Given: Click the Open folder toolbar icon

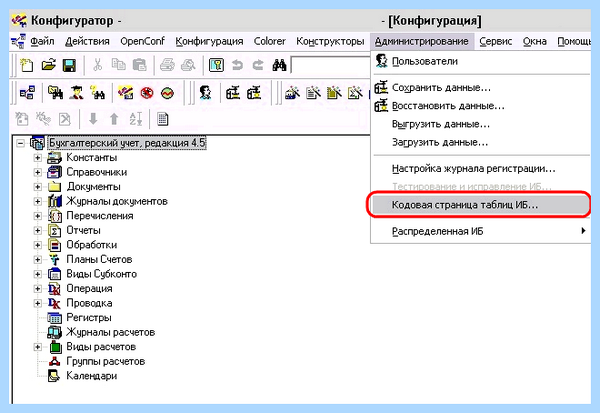Looking at the screenshot, I should [x=48, y=65].
